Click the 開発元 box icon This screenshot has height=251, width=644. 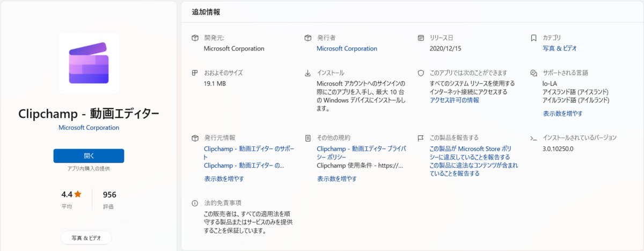[x=195, y=38]
